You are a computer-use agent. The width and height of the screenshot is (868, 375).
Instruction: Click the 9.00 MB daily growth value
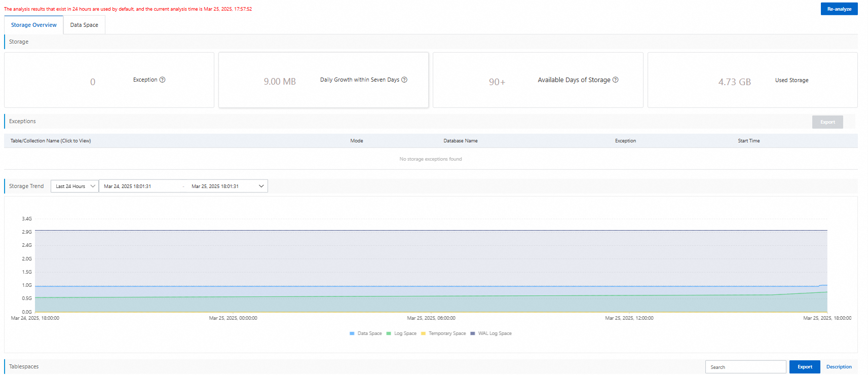[280, 82]
